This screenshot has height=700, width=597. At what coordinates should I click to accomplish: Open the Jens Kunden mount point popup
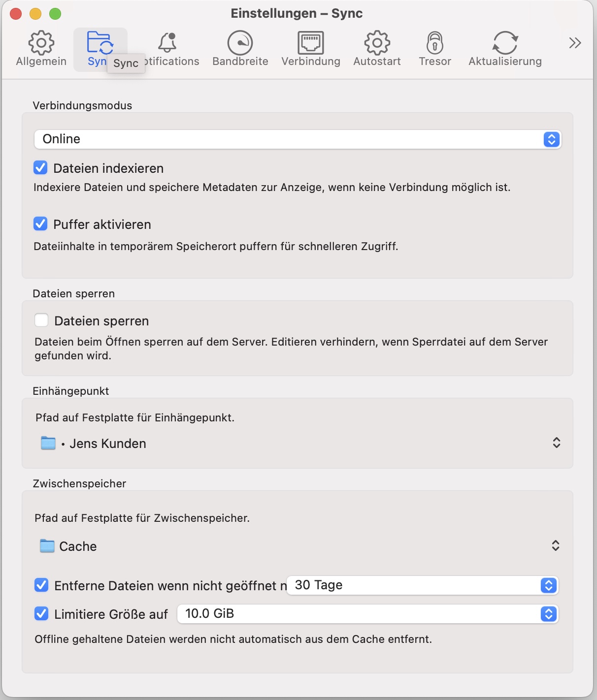click(300, 443)
